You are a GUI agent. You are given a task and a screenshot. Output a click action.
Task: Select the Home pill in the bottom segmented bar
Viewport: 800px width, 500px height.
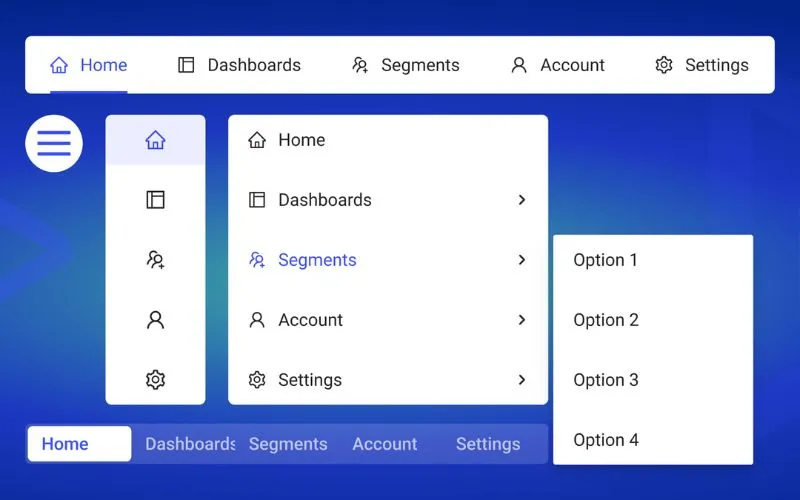click(80, 444)
